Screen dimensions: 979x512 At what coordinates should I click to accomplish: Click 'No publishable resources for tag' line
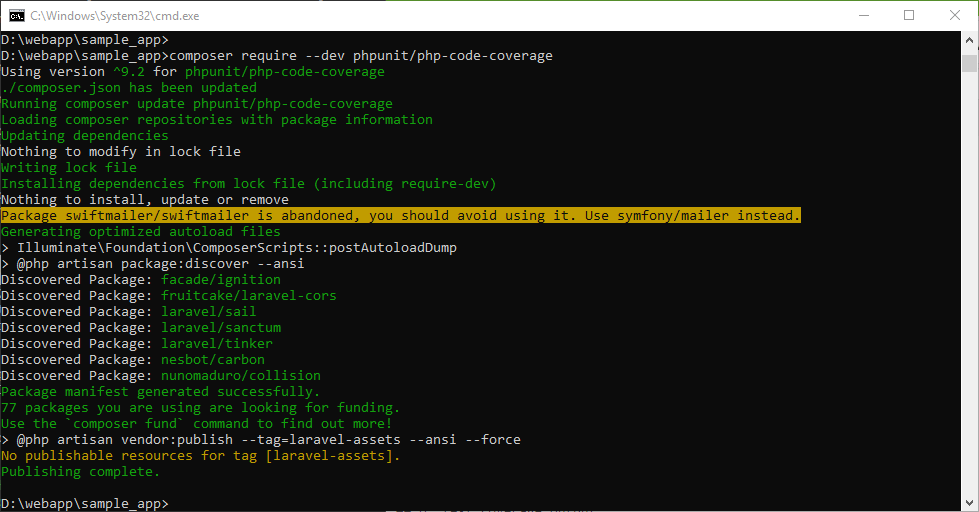[200, 456]
